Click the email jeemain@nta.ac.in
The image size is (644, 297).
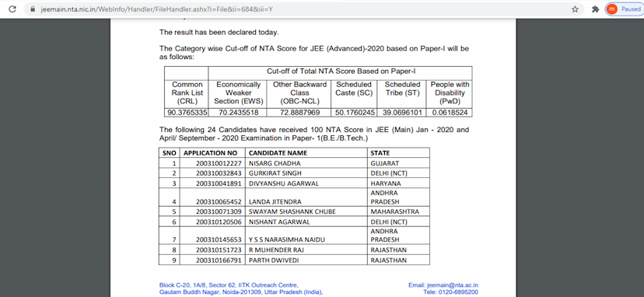pyautogui.click(x=453, y=285)
